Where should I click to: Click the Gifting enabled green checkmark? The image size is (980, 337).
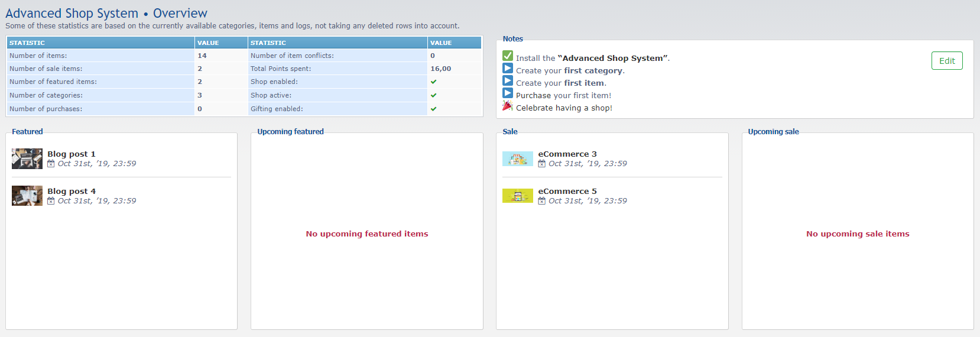click(433, 109)
